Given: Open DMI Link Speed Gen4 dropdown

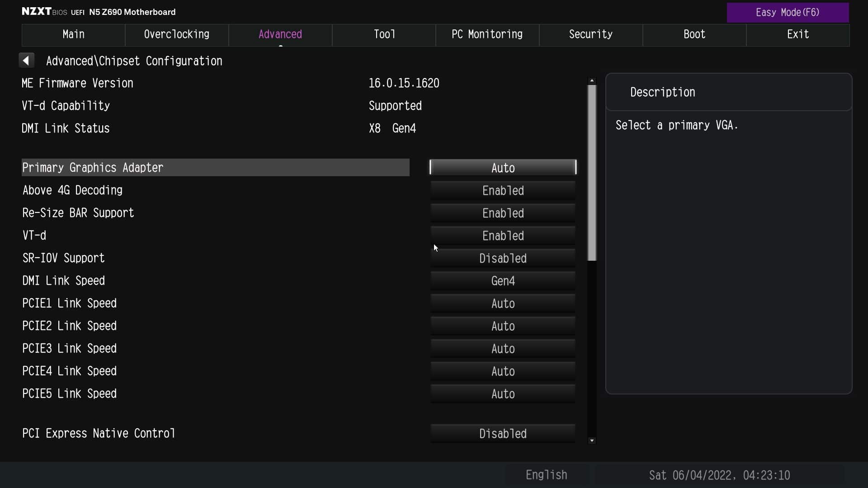Looking at the screenshot, I should 503,281.
